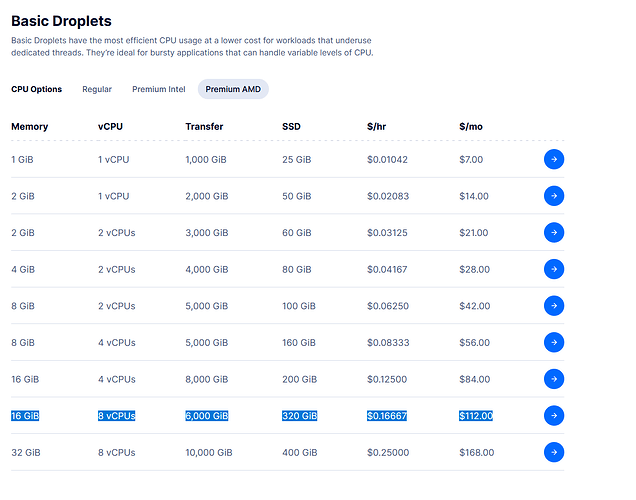Click the highlighted $0.16667 hourly price
Screen dimensions: 636x500
(x=387, y=416)
